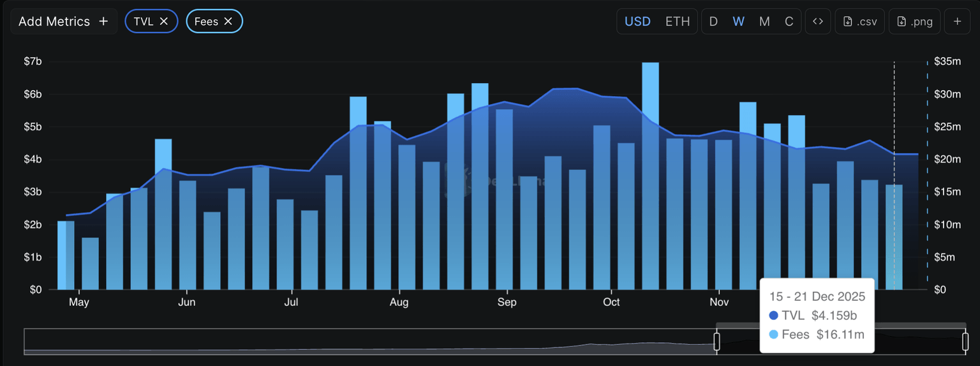This screenshot has width=980, height=366.
Task: Remove the Fees metric chip
Action: pyautogui.click(x=228, y=21)
